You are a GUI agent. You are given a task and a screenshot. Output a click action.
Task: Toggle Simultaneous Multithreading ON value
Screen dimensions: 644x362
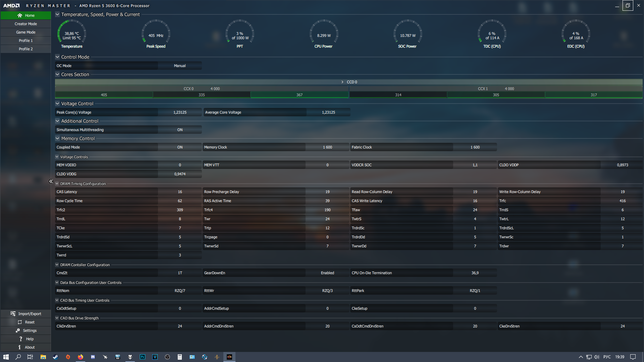coord(180,130)
